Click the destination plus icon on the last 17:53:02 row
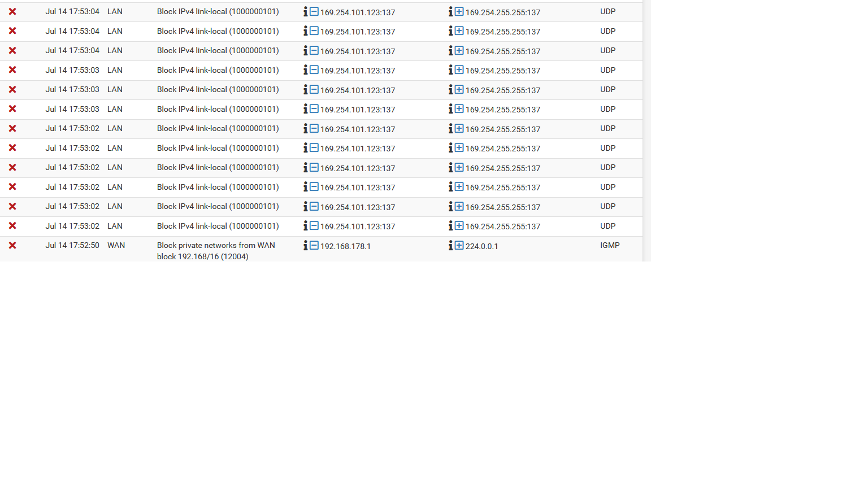The height and width of the screenshot is (488, 868). point(459,226)
